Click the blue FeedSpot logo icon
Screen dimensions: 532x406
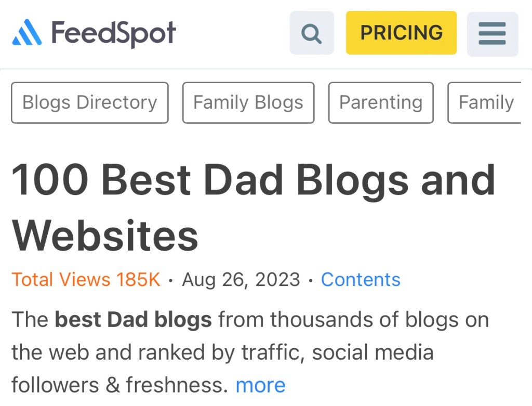(26, 32)
